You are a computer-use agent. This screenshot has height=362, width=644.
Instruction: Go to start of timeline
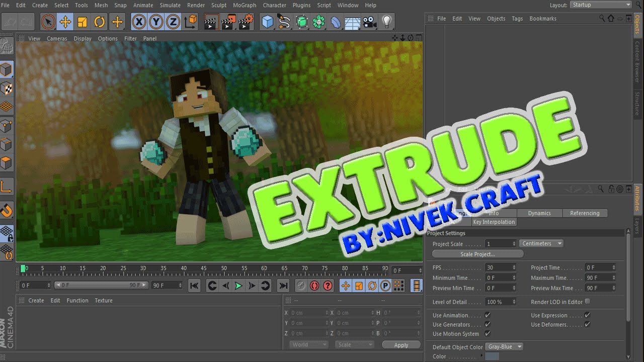pos(194,286)
